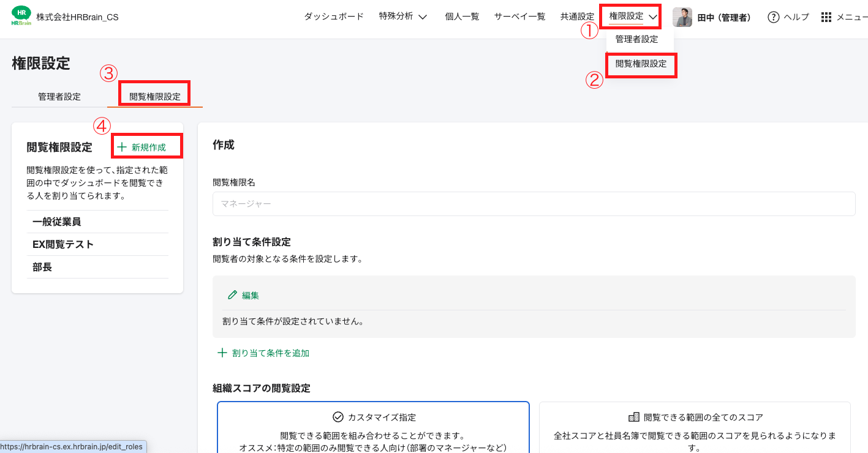Click the 田中 user avatar photo
The height and width of the screenshot is (453, 868).
[x=682, y=17]
